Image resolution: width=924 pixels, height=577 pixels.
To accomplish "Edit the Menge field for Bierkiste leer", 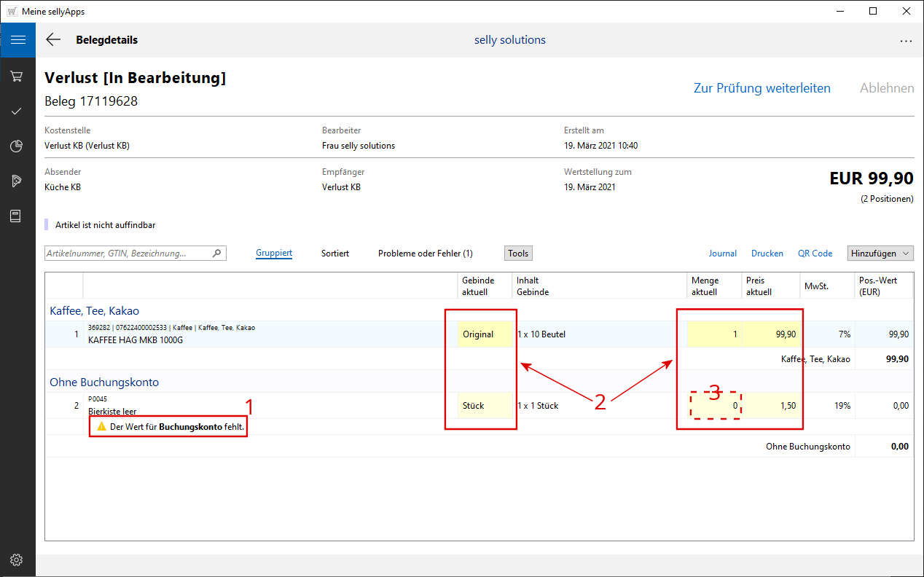I will pyautogui.click(x=715, y=406).
